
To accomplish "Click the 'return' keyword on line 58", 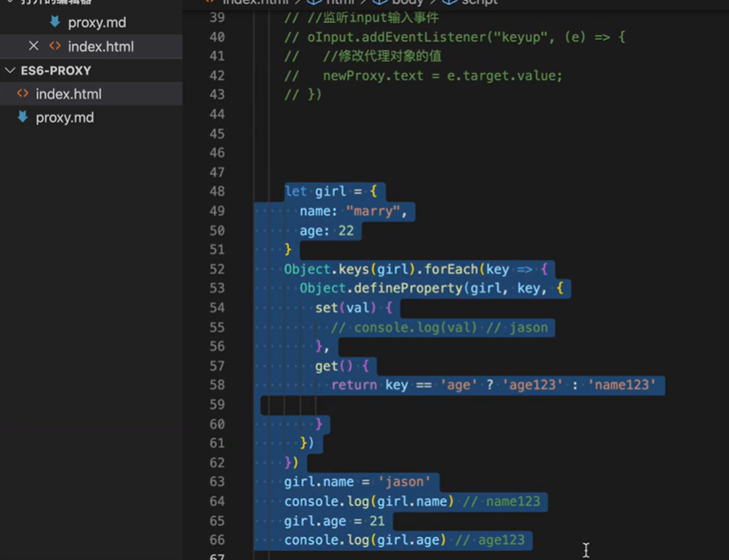I will click(x=353, y=385).
